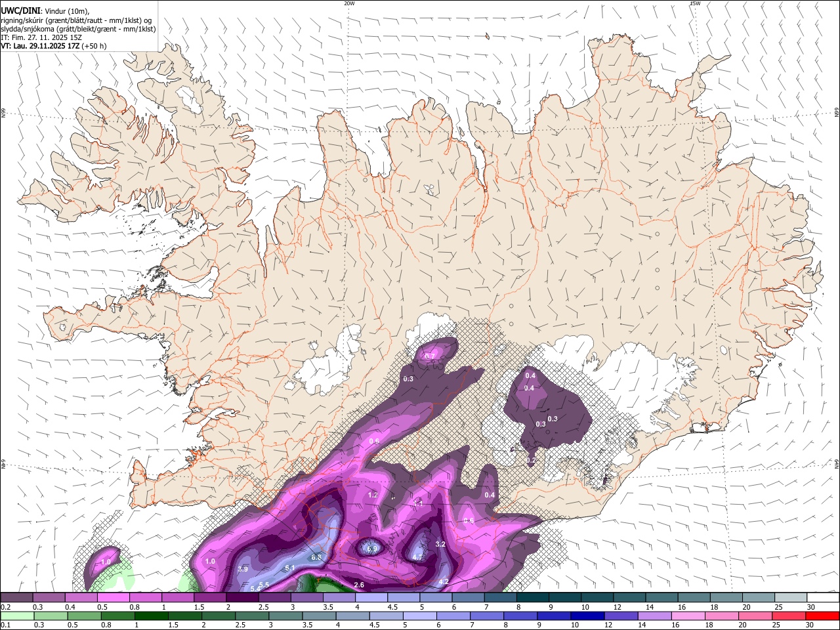Click the 6.9 precipitation value on the map
Image resolution: width=840 pixels, height=630 pixels.
tap(372, 549)
